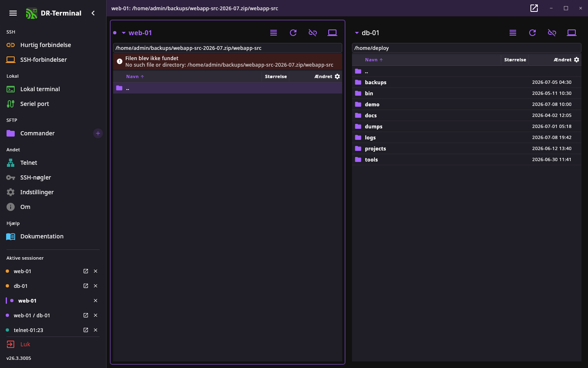Switch to first web-01 active session
The width and height of the screenshot is (588, 368).
click(x=22, y=271)
